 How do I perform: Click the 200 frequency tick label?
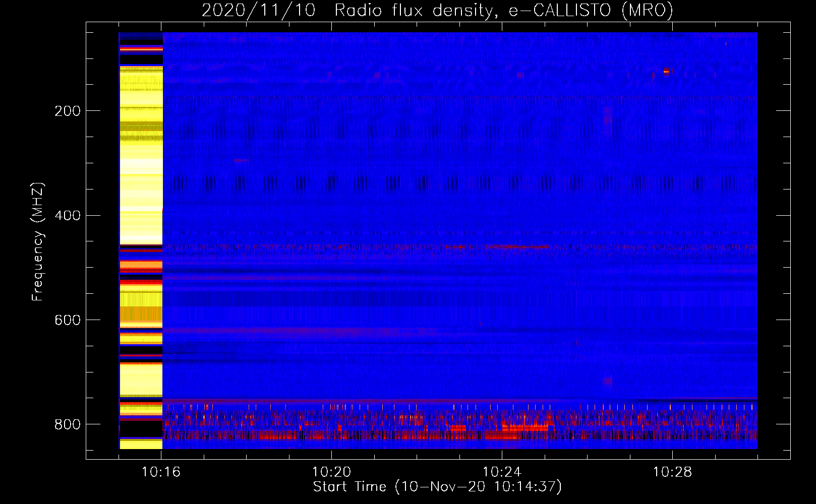68,111
